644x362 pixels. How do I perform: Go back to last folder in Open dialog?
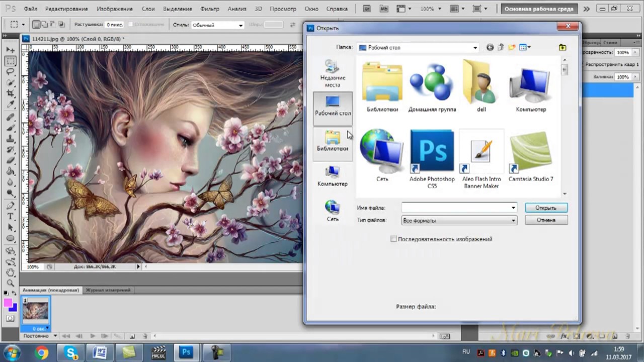pyautogui.click(x=490, y=47)
